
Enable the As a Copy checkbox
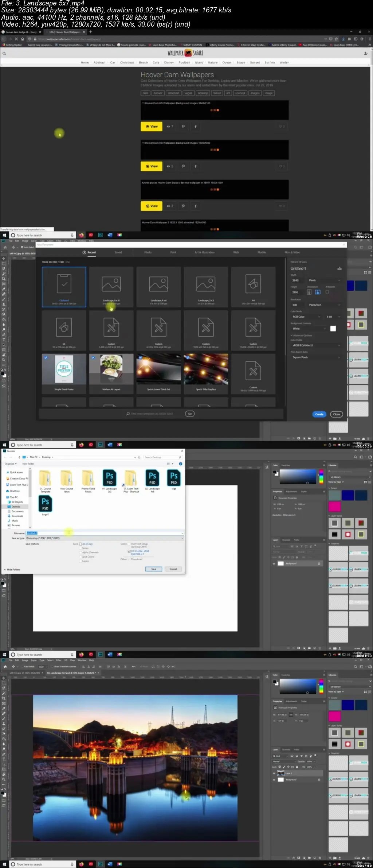(x=81, y=544)
